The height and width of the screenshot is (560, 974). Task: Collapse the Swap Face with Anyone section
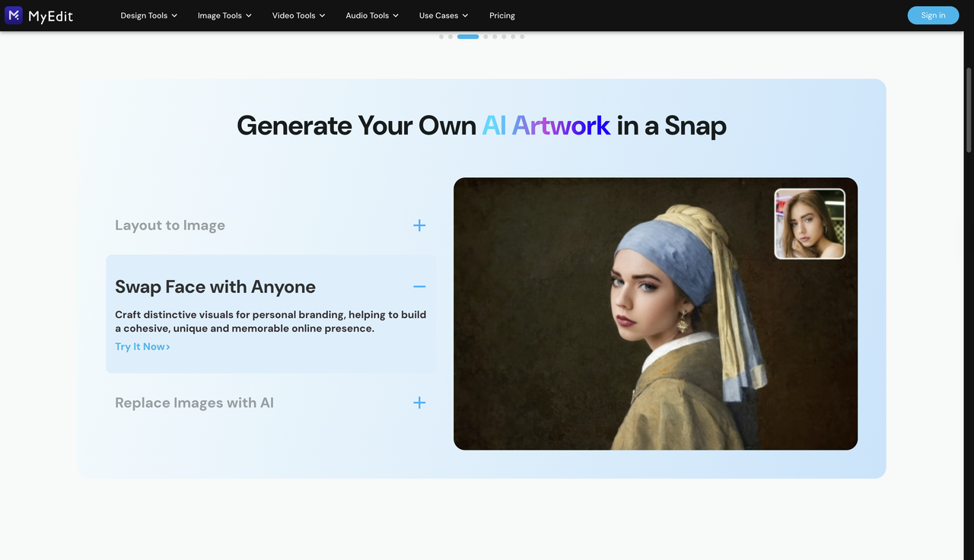pyautogui.click(x=419, y=287)
